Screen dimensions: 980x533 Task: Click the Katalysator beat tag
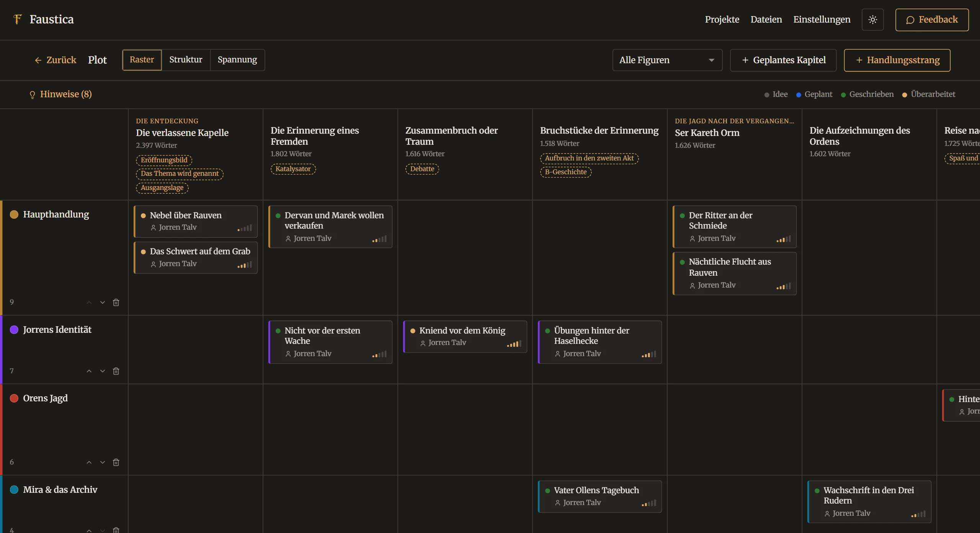click(293, 169)
